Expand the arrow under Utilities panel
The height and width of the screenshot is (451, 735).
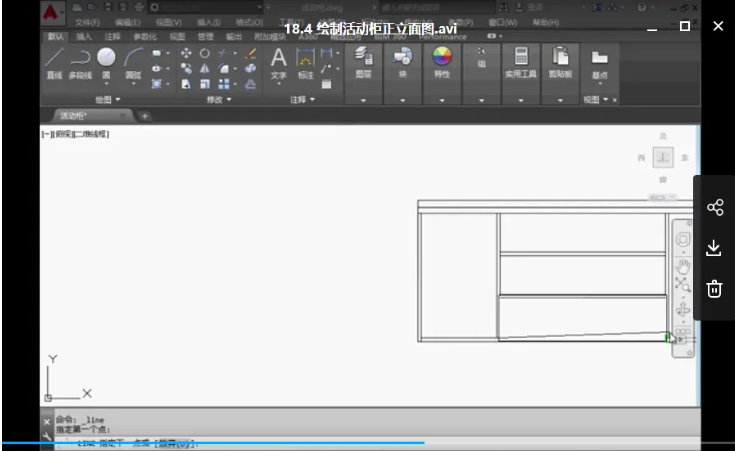tap(521, 100)
